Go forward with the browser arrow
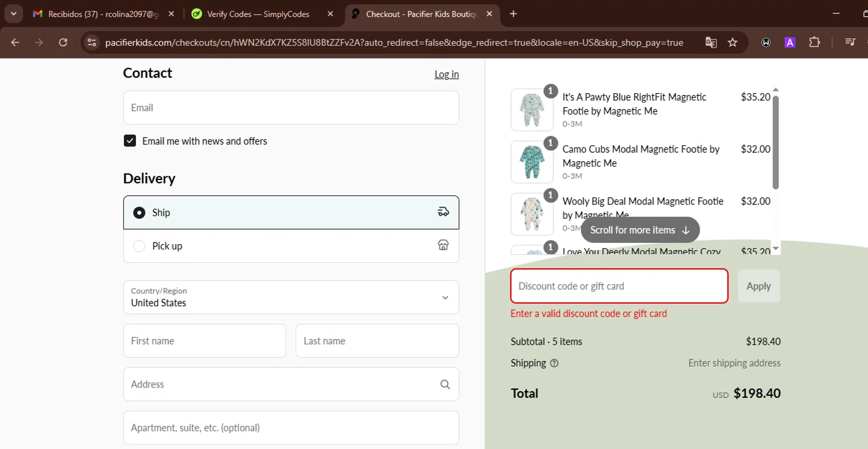868x449 pixels. click(39, 42)
